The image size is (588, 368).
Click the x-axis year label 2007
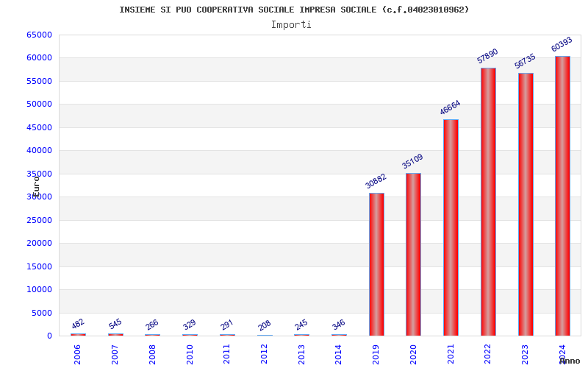(x=115, y=355)
